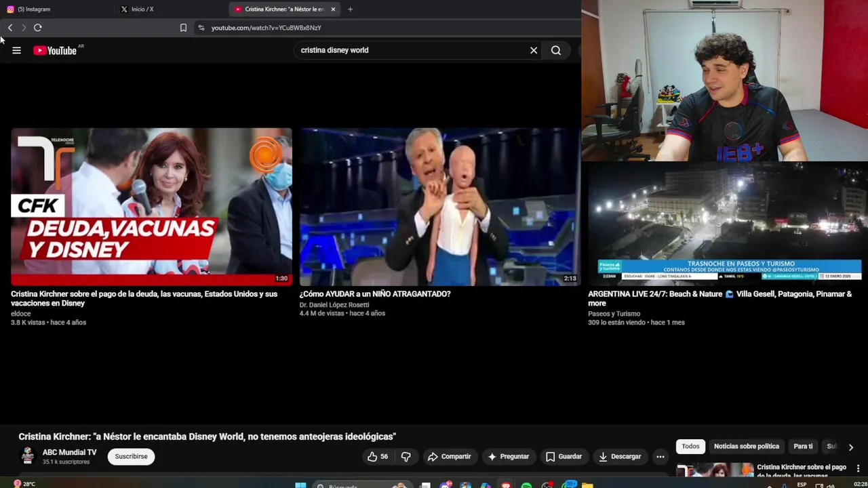868x488 pixels.
Task: Show weather widget reading 28°C
Action: [x=24, y=484]
